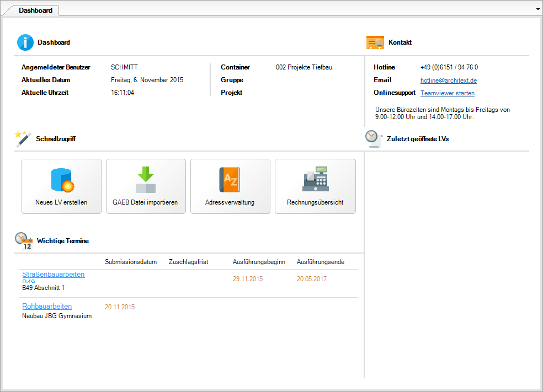Click the Kontakt contact card icon
This screenshot has height=392, width=543.
pos(375,42)
